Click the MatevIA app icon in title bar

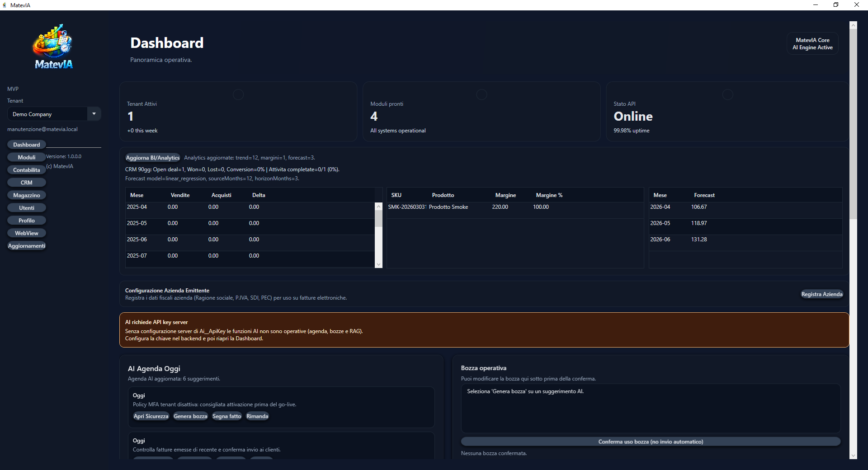tap(5, 5)
